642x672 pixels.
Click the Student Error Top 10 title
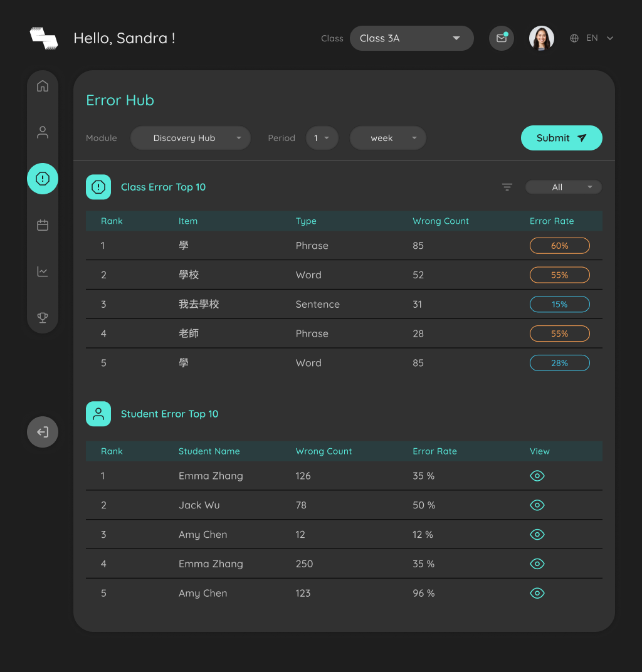click(170, 414)
